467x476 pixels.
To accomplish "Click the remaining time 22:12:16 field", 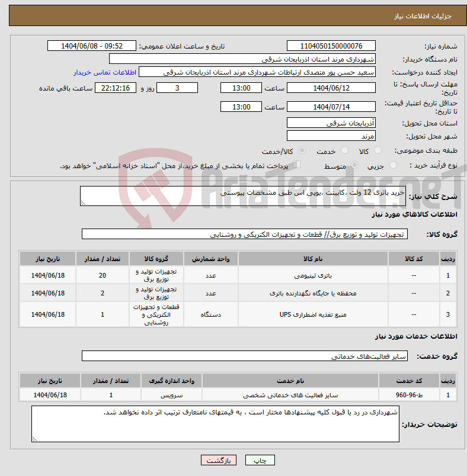I will [116, 88].
